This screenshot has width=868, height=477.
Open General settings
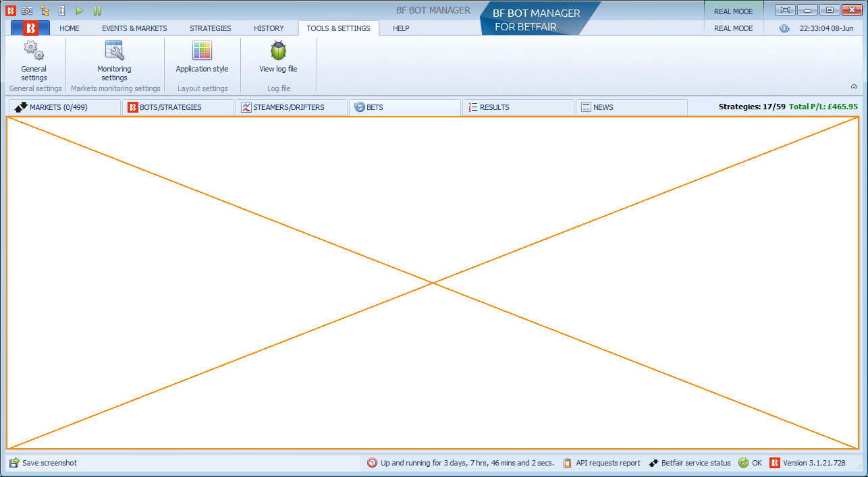(34, 61)
